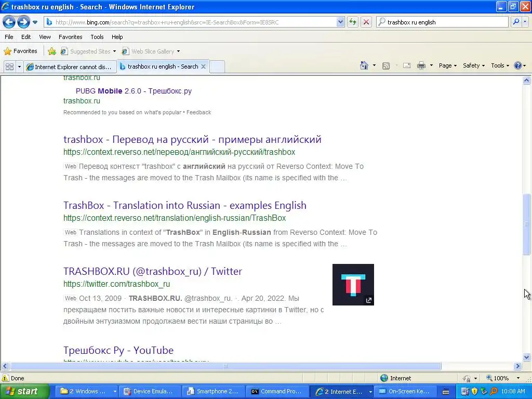
Task: Open the recent pages dropdown beside Forward
Action: (x=35, y=22)
